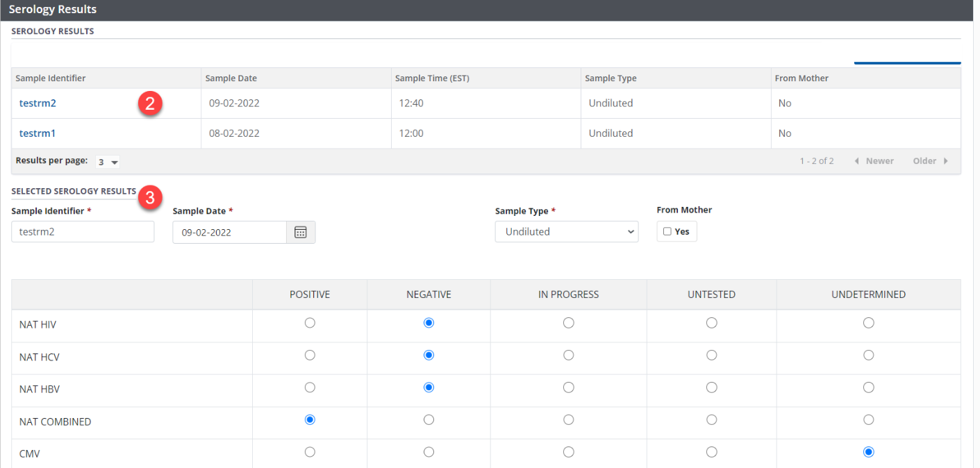Set NAT COMBINED to Negative
The height and width of the screenshot is (468, 980).
click(429, 420)
